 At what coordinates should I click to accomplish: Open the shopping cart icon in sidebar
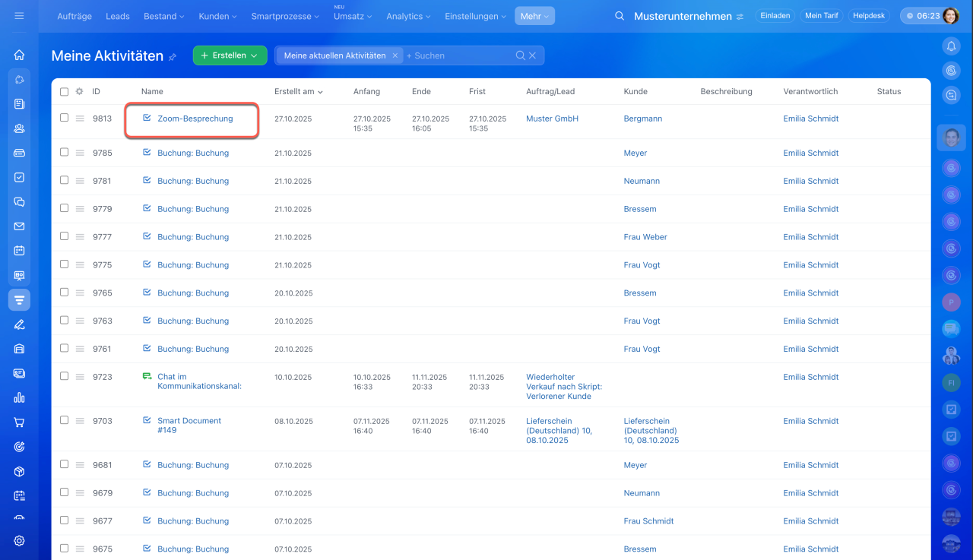coord(19,422)
